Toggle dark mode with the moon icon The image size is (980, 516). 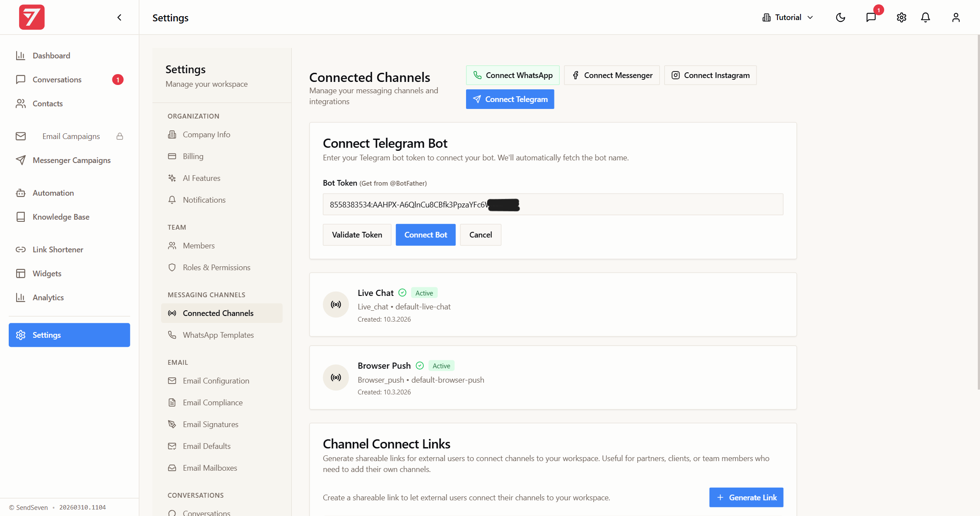[x=841, y=17]
